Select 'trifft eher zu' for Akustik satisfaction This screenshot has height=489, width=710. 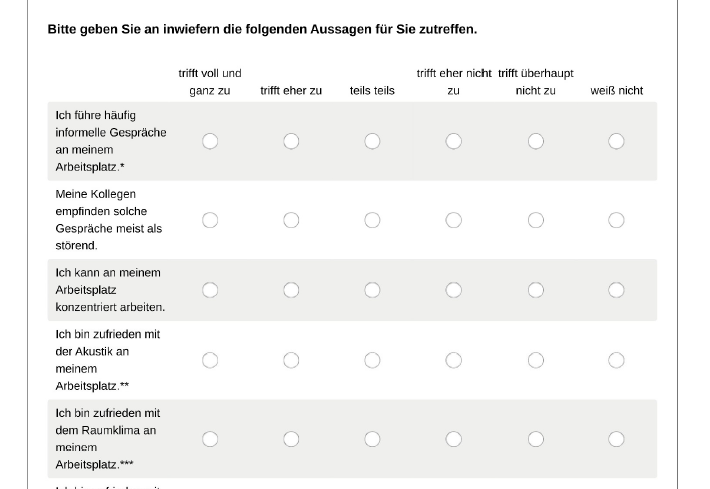291,360
